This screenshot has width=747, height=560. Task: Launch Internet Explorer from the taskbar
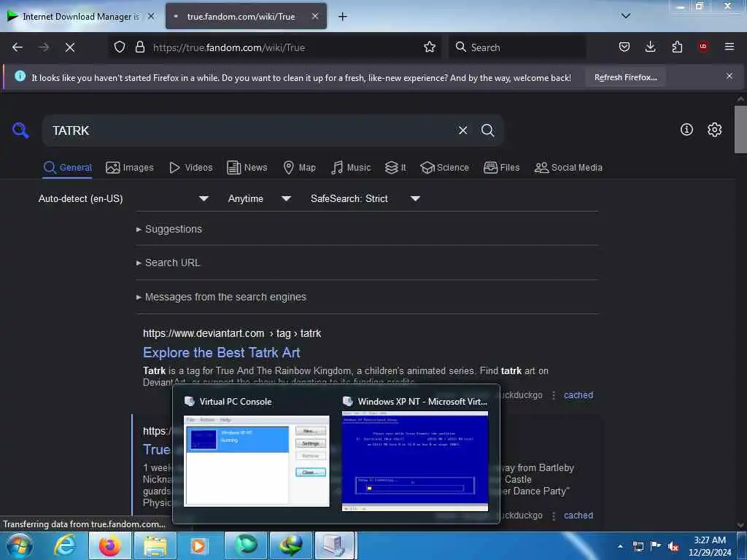(x=65, y=545)
